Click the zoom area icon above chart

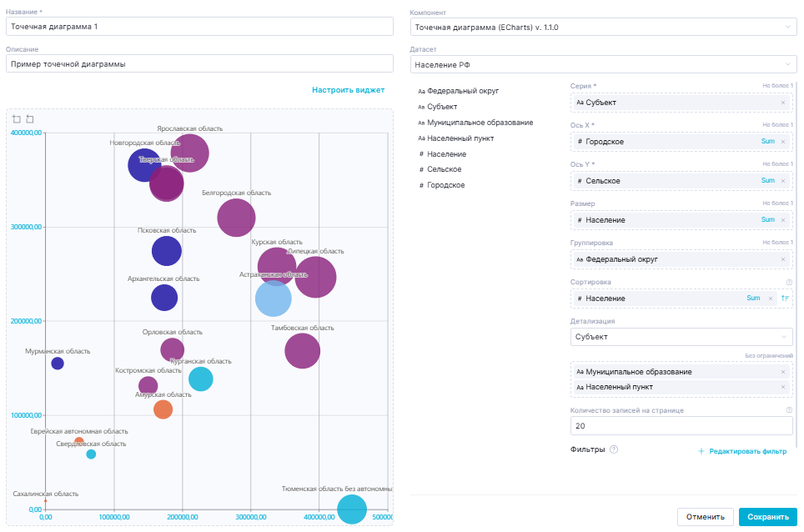pos(17,119)
